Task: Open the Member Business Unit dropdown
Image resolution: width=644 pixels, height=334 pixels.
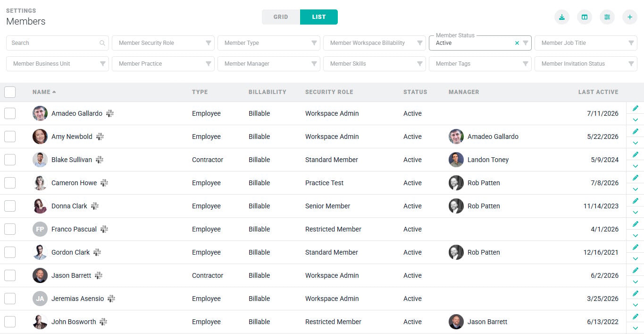Action: coord(58,64)
